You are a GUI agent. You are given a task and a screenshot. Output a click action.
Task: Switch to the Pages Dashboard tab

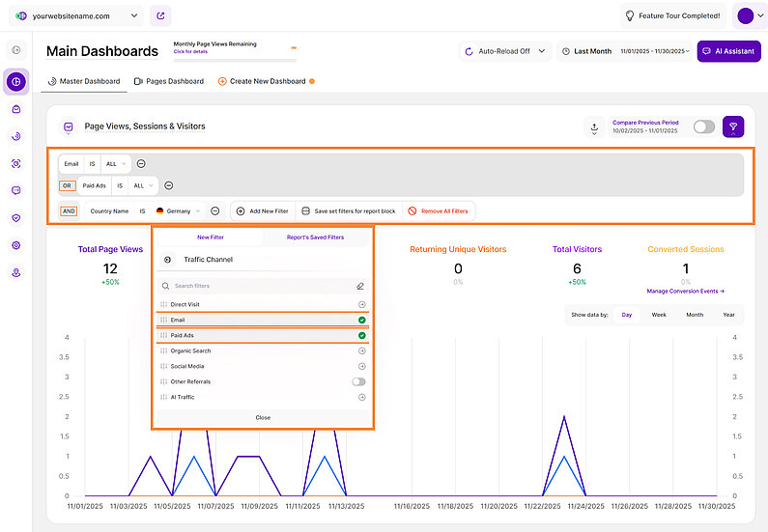click(169, 81)
